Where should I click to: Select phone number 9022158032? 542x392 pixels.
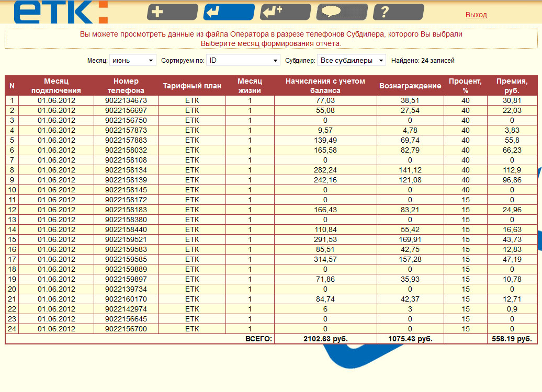(126, 150)
